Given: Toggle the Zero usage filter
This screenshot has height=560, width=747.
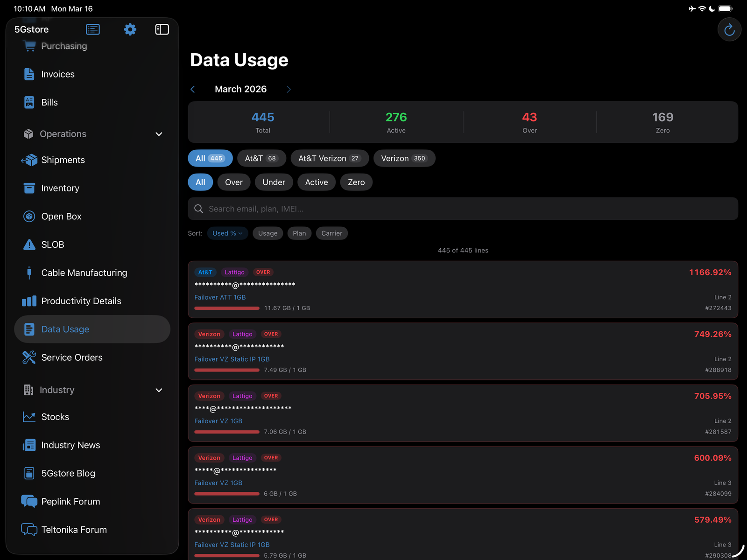Looking at the screenshot, I should [x=356, y=182].
